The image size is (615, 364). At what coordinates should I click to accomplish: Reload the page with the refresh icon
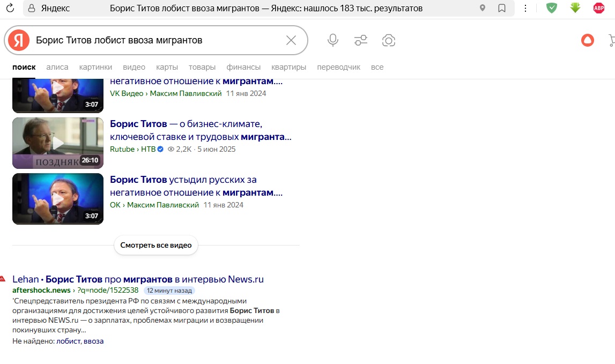pyautogui.click(x=10, y=8)
